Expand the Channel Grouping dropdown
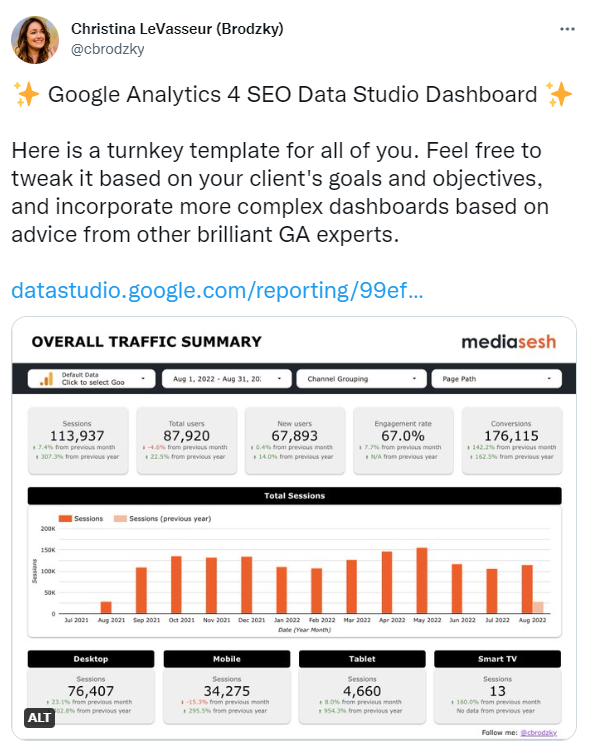 [x=361, y=379]
